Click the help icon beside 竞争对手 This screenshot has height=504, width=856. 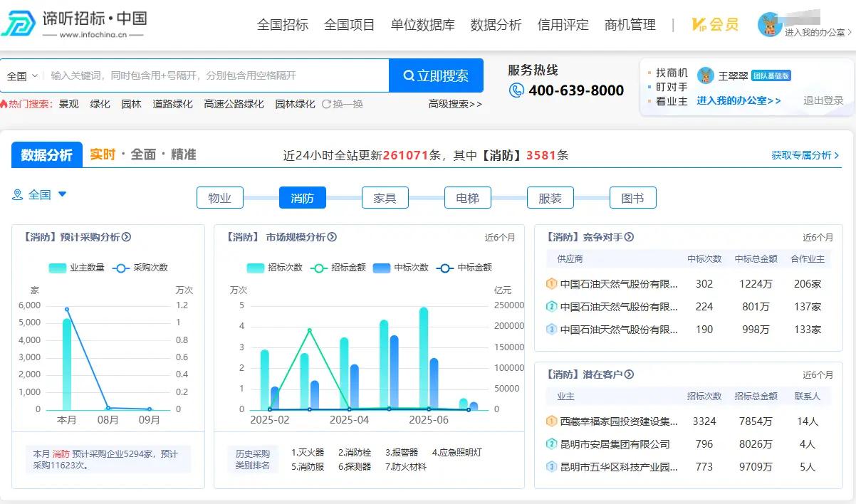click(x=629, y=237)
